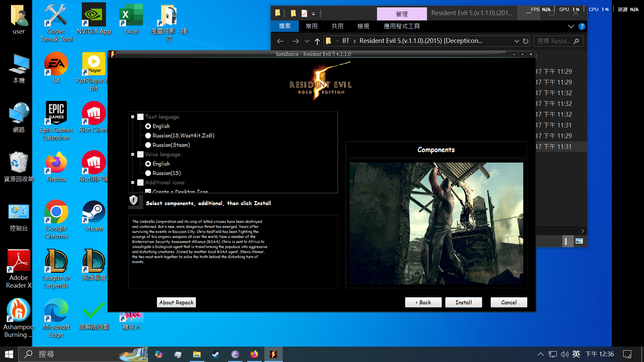Open the address bar history dropdown
644x362 pixels.
(x=517, y=41)
